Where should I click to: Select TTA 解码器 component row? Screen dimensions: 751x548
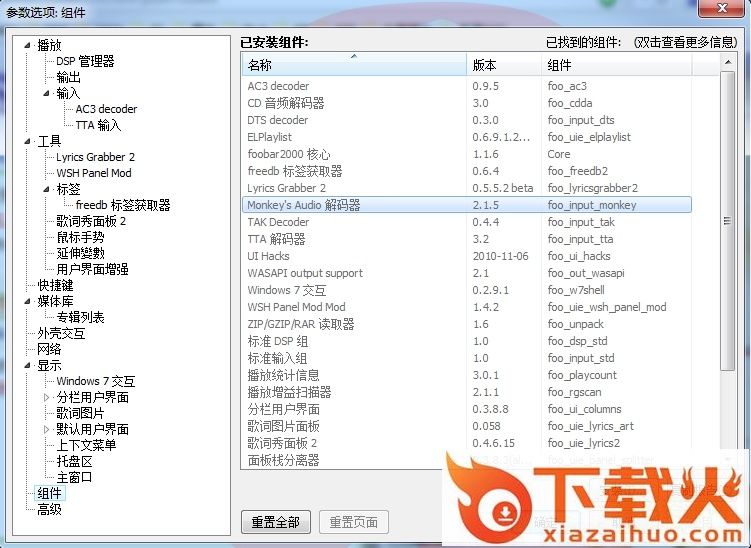467,239
